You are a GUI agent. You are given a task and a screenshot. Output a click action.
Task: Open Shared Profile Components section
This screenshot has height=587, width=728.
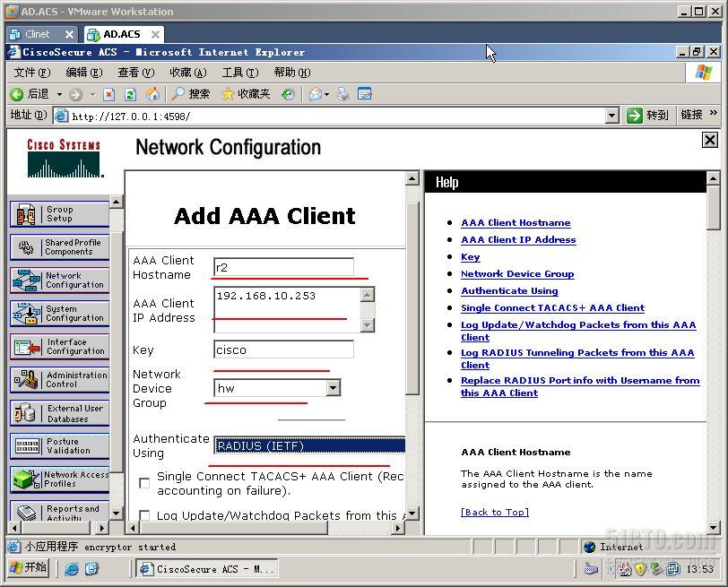point(59,246)
